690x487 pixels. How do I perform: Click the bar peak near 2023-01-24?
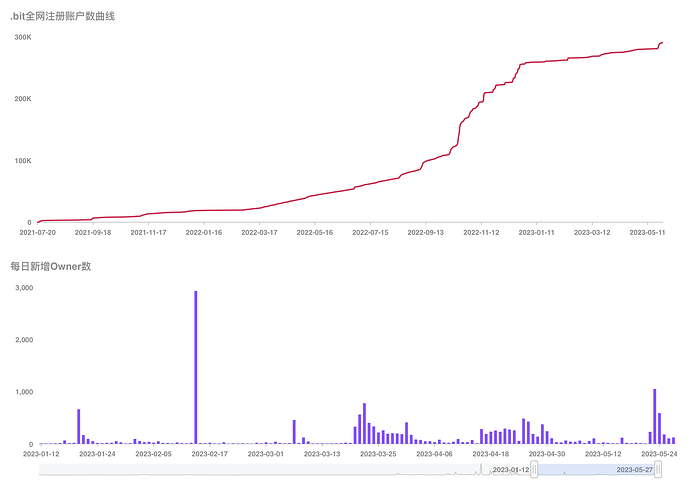[x=79, y=426]
